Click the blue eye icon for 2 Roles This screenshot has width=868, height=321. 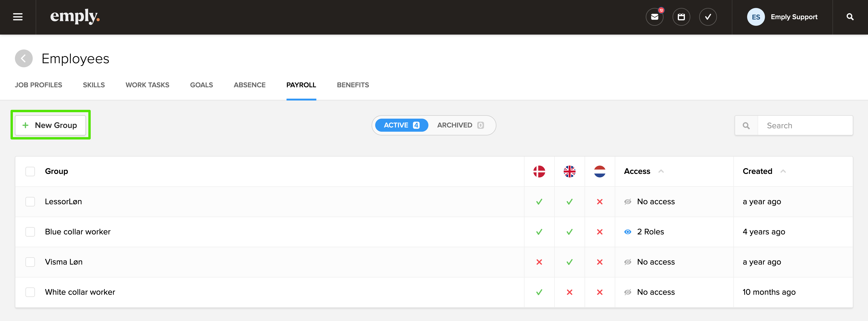pyautogui.click(x=627, y=232)
